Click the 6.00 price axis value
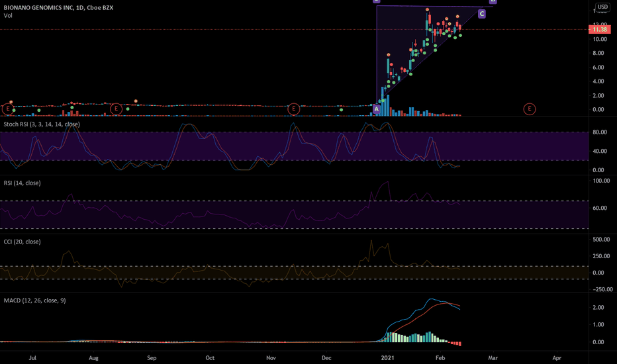The width and height of the screenshot is (617, 364). pos(598,68)
